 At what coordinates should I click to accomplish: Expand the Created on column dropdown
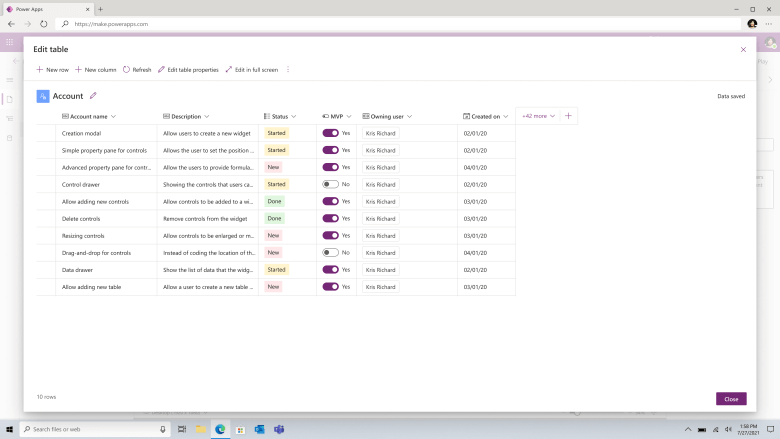[x=506, y=116]
